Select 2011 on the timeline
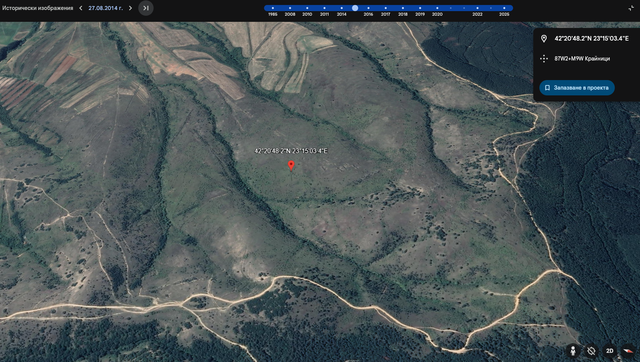This screenshot has height=362, width=640. tap(324, 8)
